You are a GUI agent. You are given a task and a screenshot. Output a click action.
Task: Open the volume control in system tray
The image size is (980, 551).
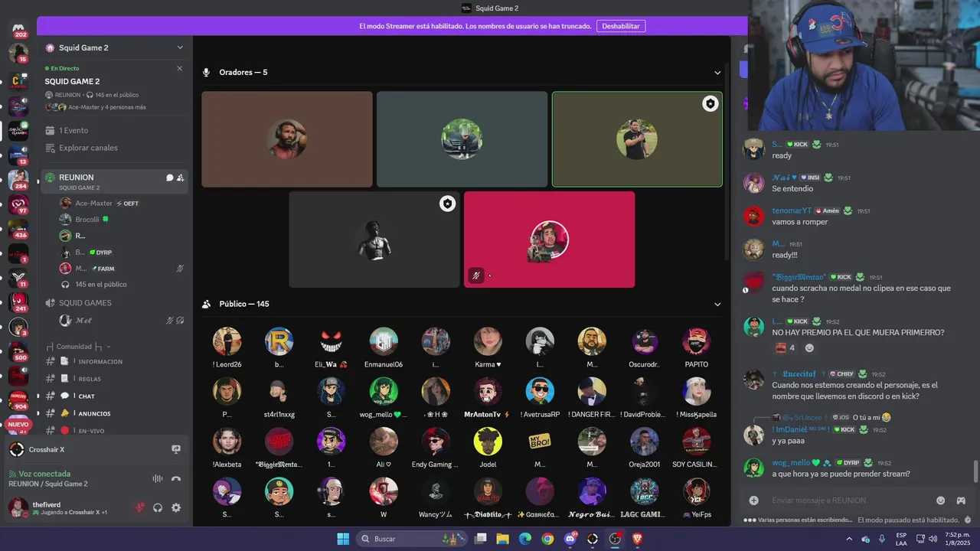click(x=933, y=539)
